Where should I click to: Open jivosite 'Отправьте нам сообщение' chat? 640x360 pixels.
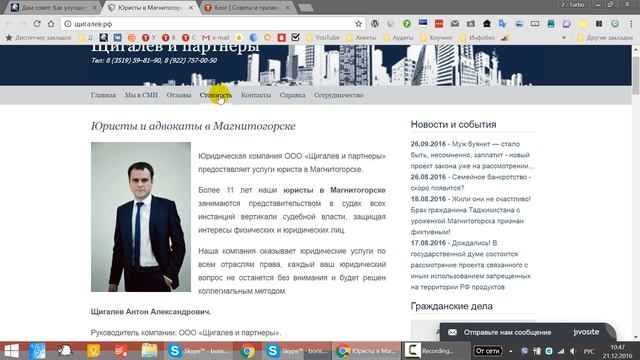coord(527,332)
